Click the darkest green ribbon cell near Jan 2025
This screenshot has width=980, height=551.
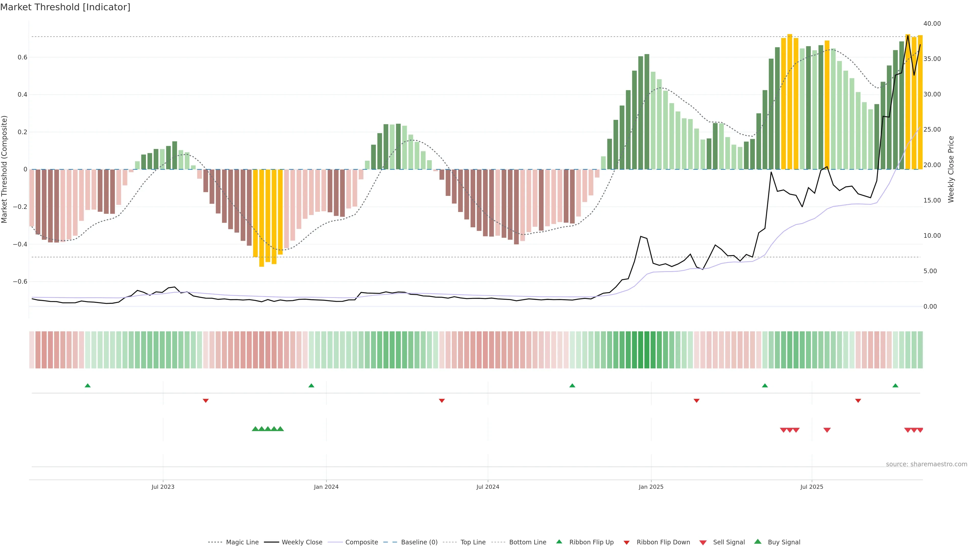pos(647,349)
